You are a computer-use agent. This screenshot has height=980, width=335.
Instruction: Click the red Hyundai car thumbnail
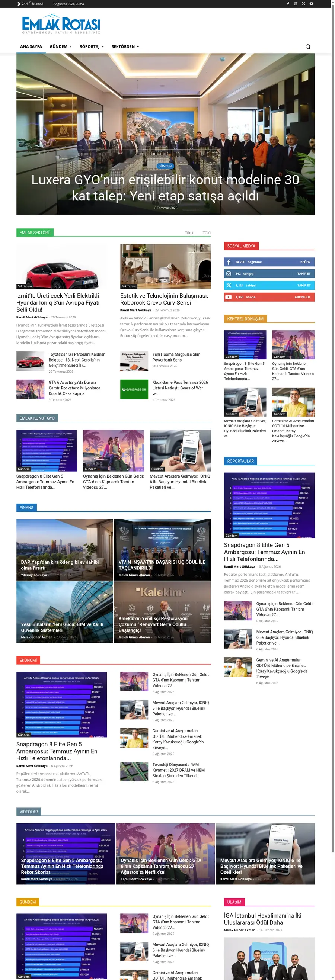(62, 266)
